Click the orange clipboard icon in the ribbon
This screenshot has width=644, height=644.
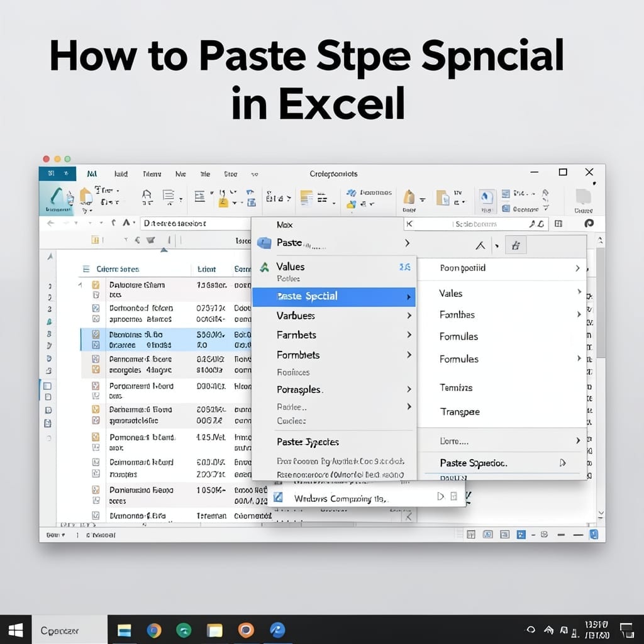coord(85,195)
